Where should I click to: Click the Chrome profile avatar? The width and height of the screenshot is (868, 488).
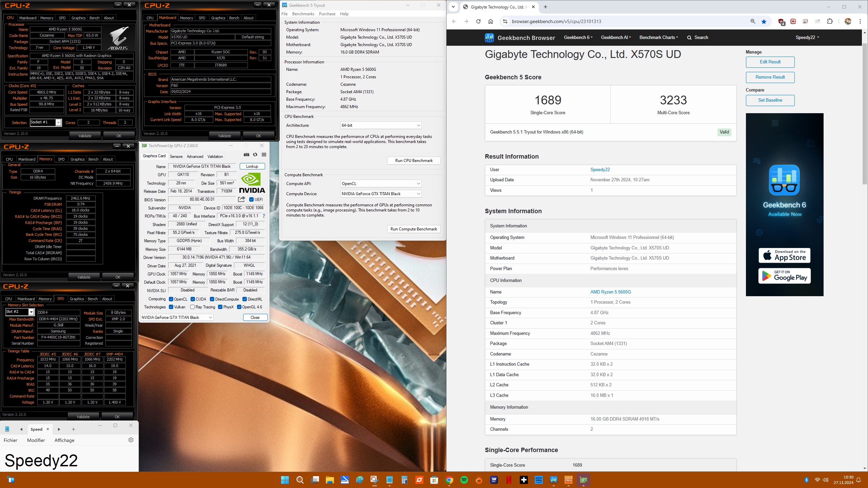pyautogui.click(x=848, y=21)
